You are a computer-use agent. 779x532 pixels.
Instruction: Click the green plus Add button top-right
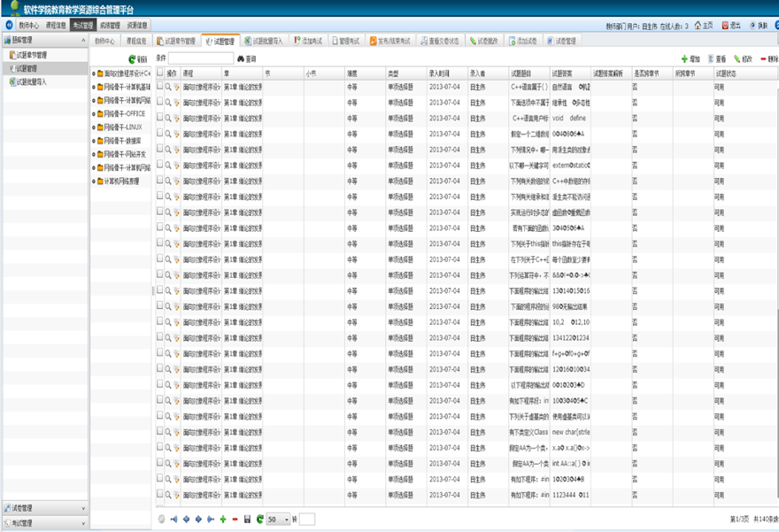coord(684,59)
